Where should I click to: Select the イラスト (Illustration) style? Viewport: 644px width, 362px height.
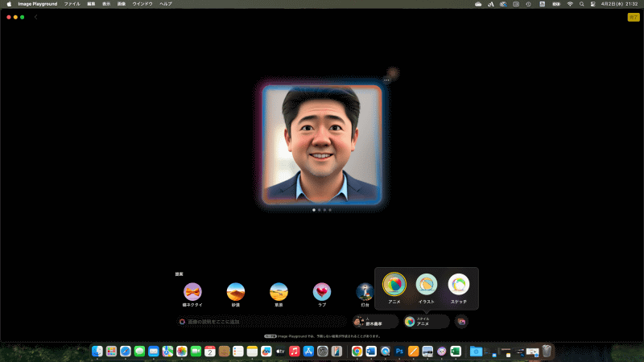pyautogui.click(x=427, y=283)
